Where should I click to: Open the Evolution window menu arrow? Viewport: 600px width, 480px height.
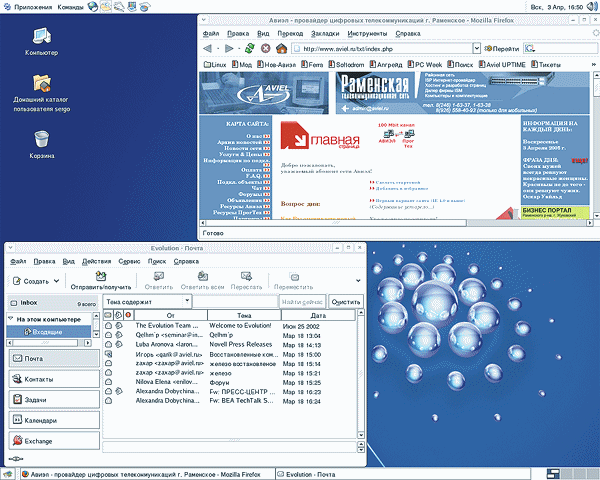(x=10, y=248)
